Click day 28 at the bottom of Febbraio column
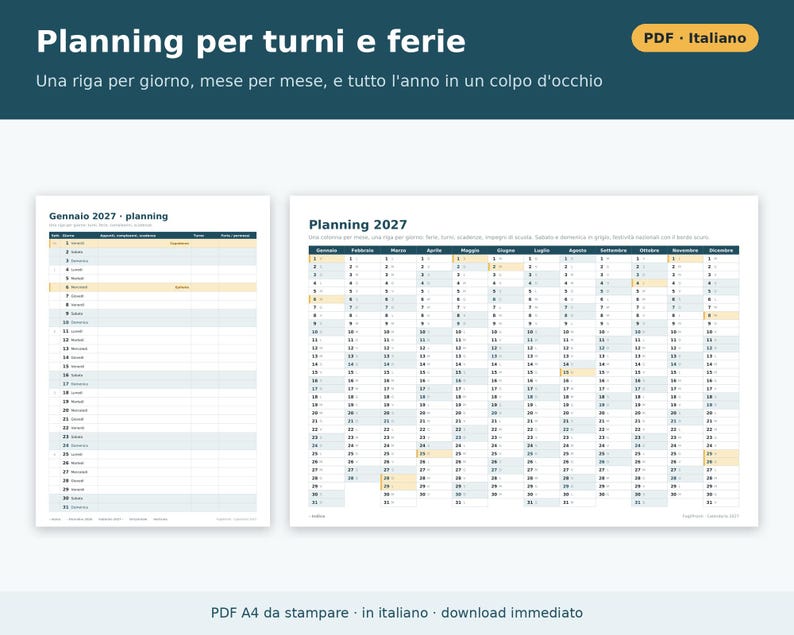Screen dimensions: 794x635 (x=363, y=478)
